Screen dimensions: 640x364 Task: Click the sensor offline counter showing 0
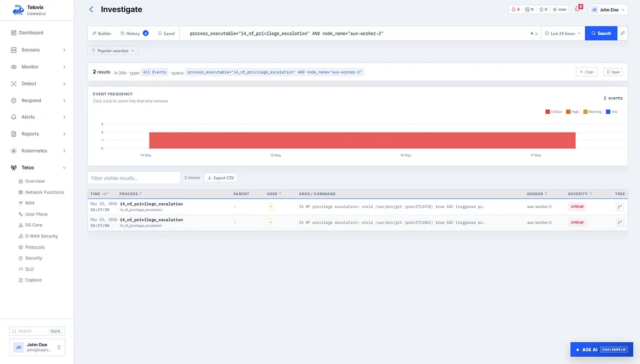tap(529, 10)
